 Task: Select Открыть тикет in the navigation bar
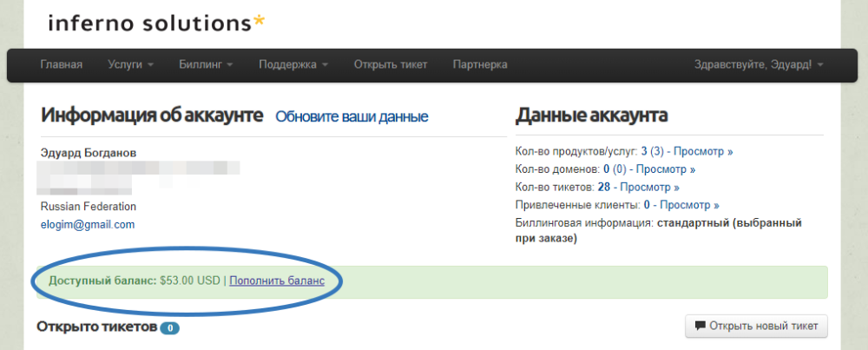[391, 65]
